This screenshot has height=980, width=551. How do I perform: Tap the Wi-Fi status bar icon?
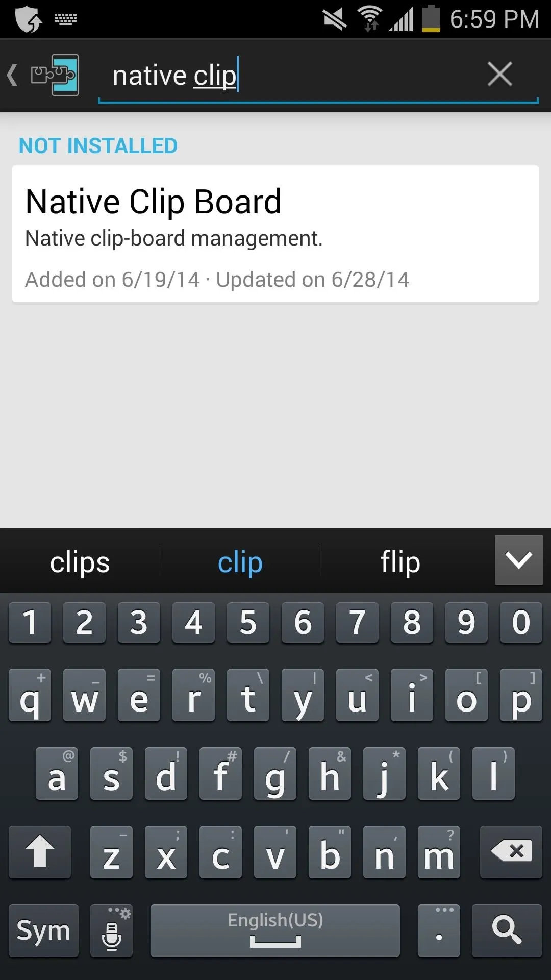[370, 18]
